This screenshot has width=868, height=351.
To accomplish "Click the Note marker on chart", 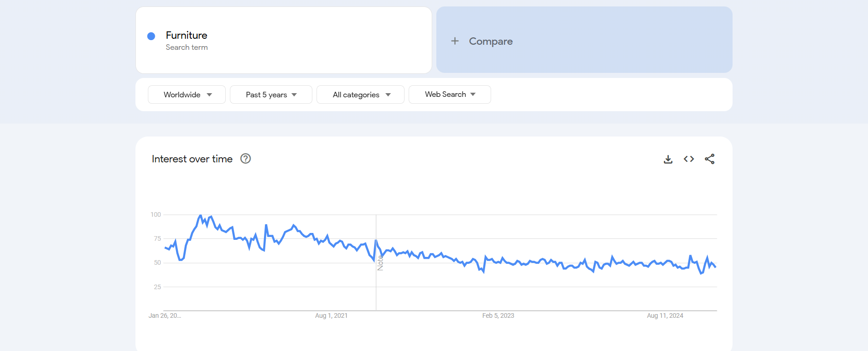I will click(380, 262).
